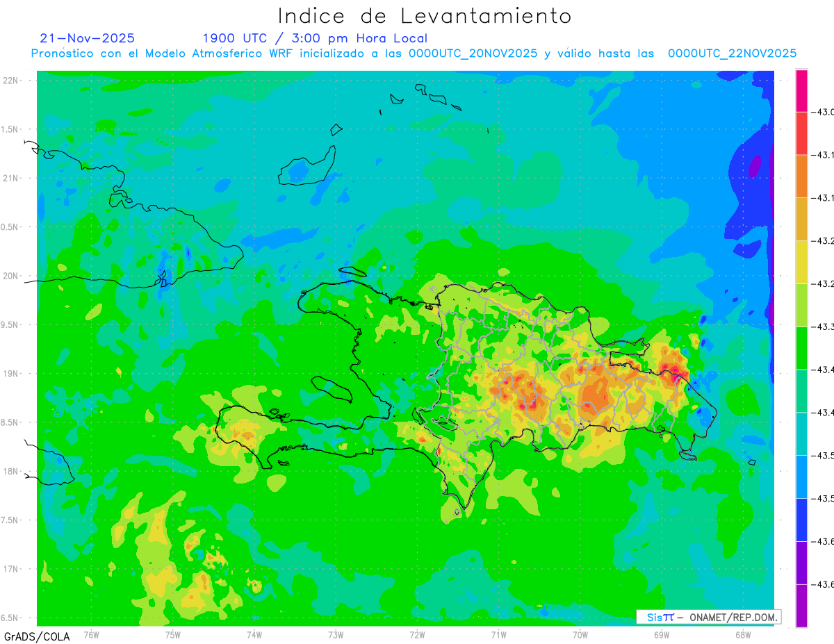
Task: Click the -43.3 label on the color scale
Action: [x=824, y=327]
